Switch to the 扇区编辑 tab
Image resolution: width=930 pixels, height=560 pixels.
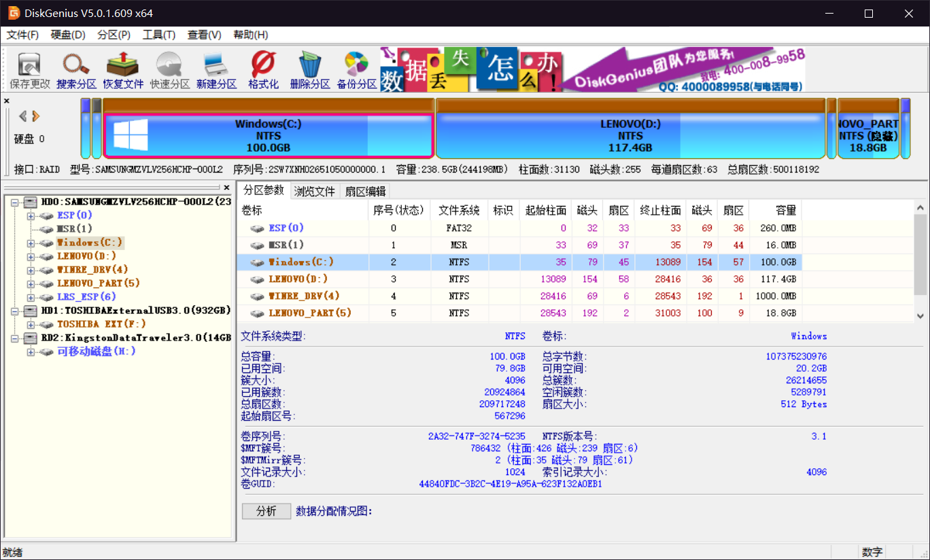[366, 192]
